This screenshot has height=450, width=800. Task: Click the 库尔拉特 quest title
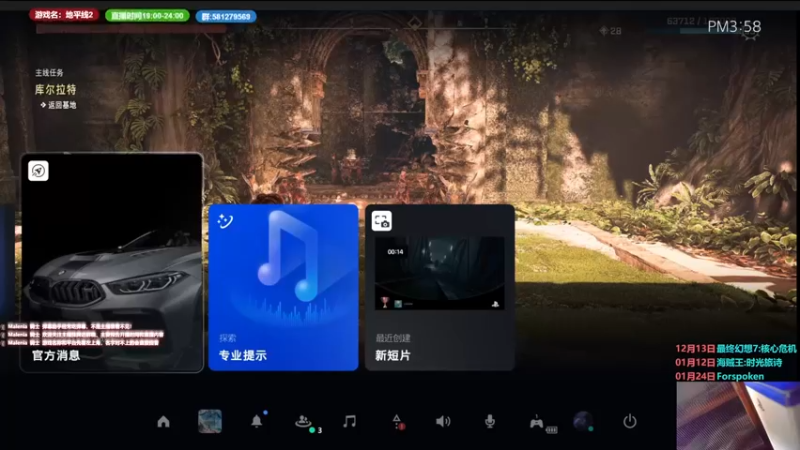coord(56,90)
